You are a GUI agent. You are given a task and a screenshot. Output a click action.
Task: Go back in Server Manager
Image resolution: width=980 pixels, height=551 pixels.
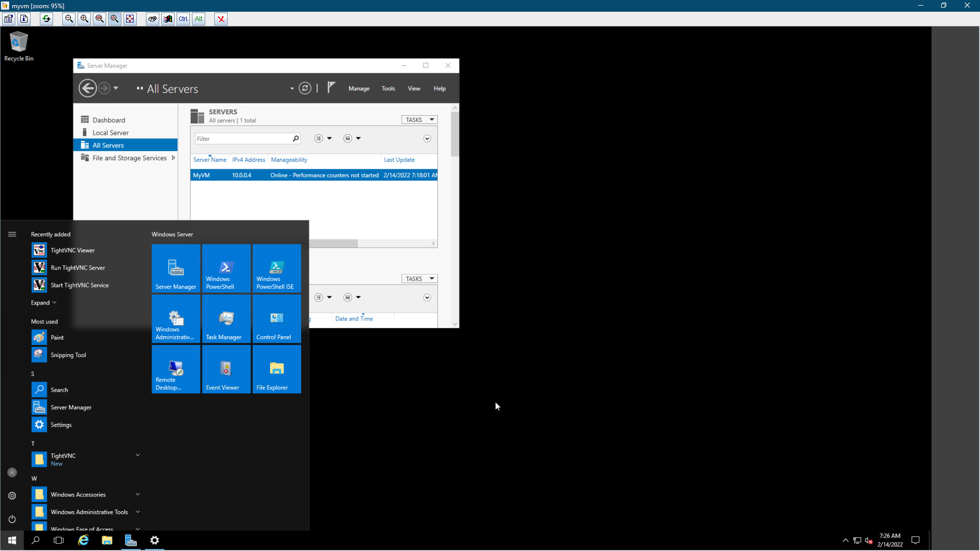click(88, 88)
